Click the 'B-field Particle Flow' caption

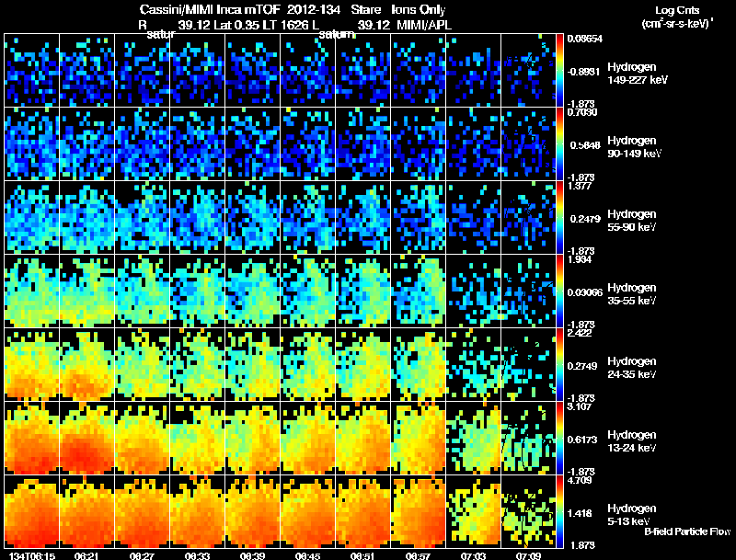(687, 531)
